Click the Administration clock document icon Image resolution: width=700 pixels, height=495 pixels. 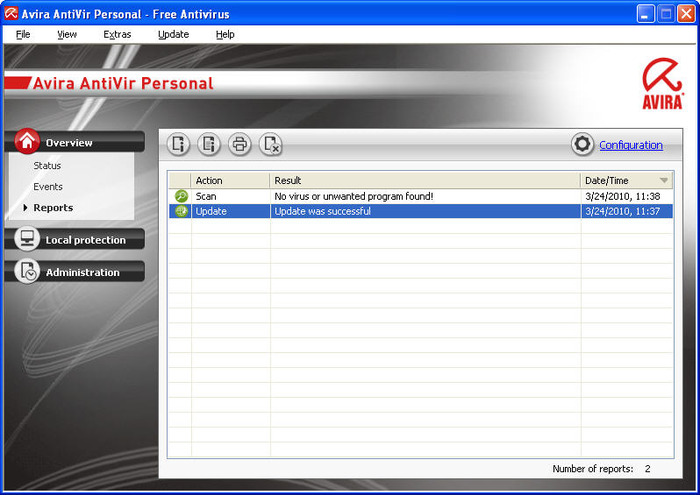point(27,271)
